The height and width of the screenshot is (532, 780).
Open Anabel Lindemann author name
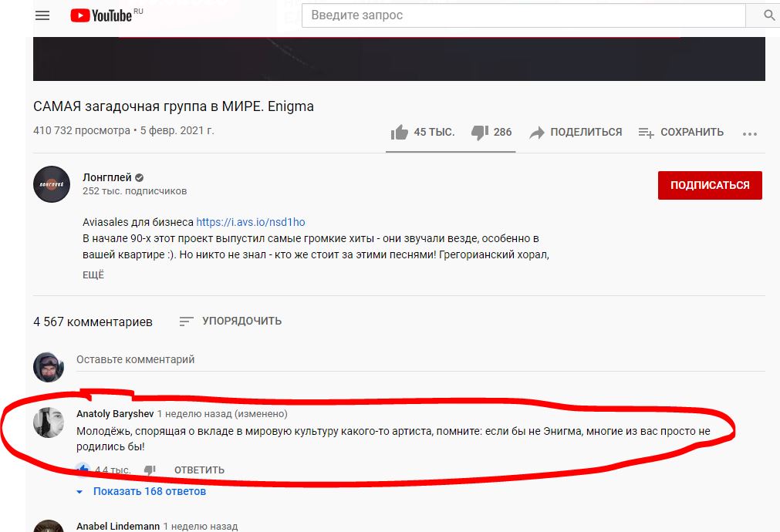click(x=118, y=526)
